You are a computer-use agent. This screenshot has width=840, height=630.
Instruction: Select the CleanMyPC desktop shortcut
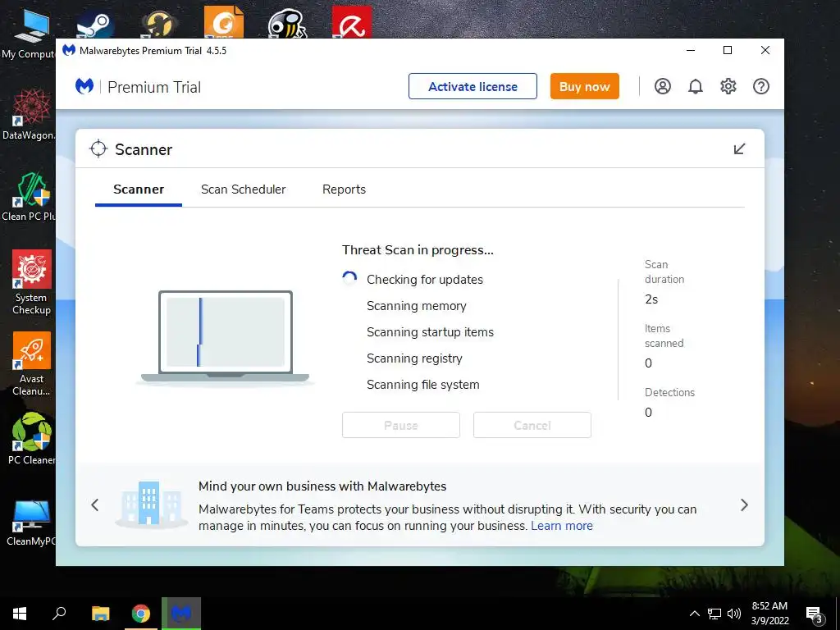click(x=32, y=522)
